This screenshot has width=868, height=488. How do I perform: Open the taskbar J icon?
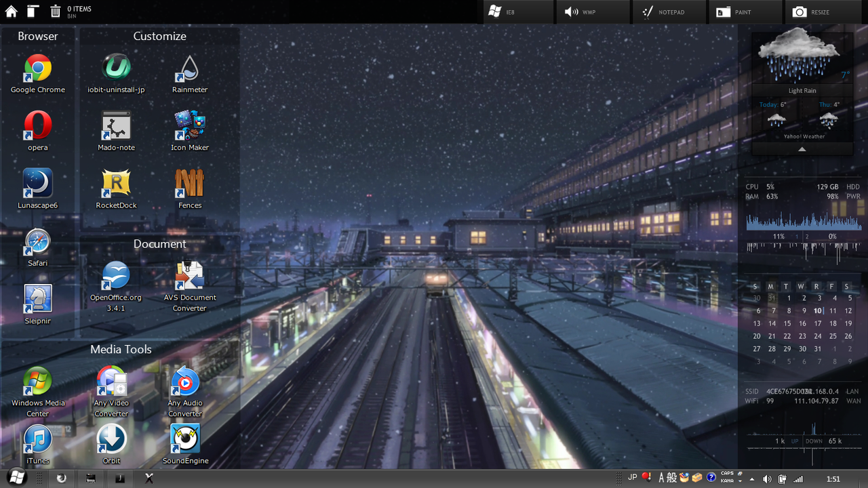[119, 479]
